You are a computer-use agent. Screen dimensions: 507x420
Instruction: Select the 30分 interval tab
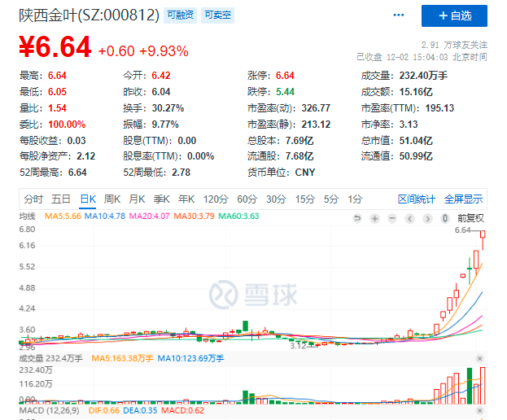[276, 199]
